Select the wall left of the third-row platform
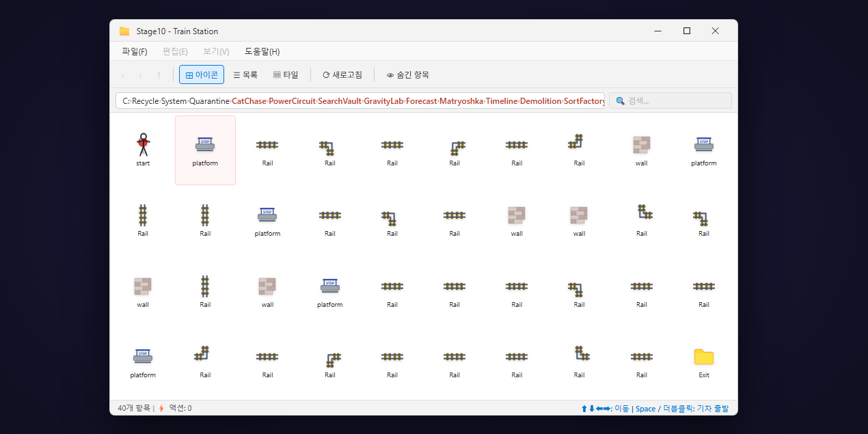 point(267,286)
